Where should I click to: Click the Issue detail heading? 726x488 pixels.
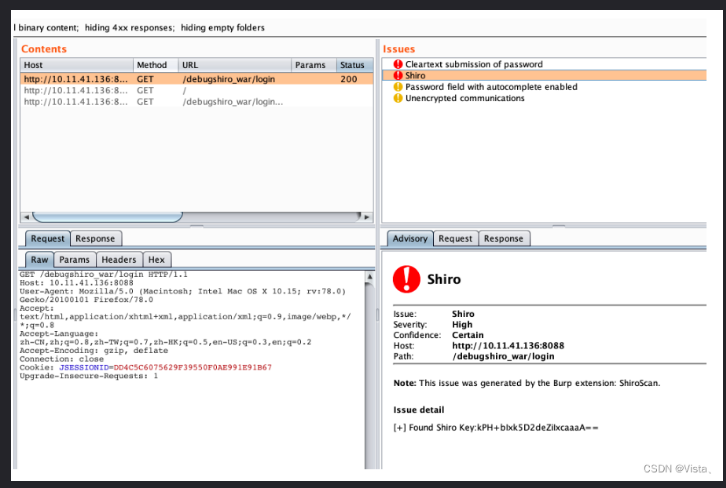click(x=419, y=410)
